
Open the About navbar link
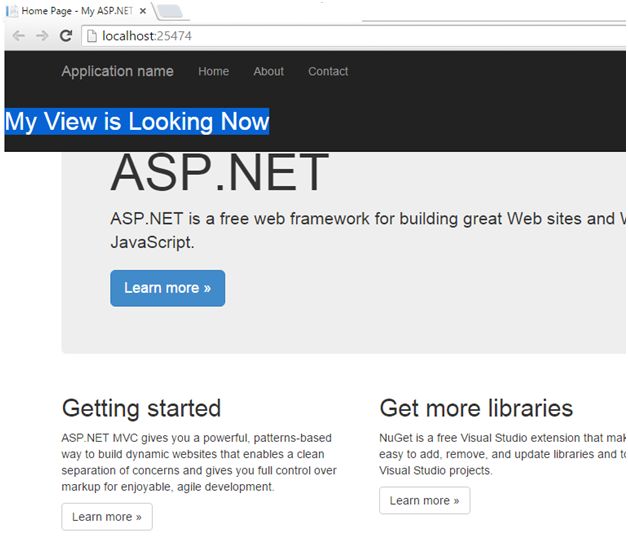[268, 72]
